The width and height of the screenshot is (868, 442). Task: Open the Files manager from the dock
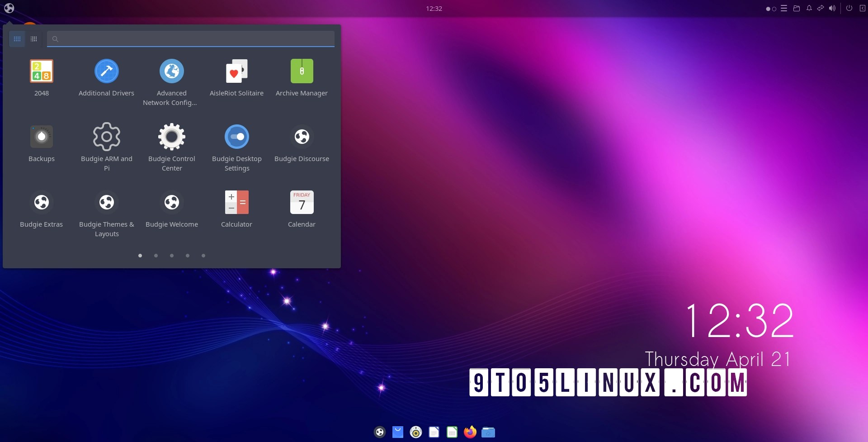[x=488, y=432]
